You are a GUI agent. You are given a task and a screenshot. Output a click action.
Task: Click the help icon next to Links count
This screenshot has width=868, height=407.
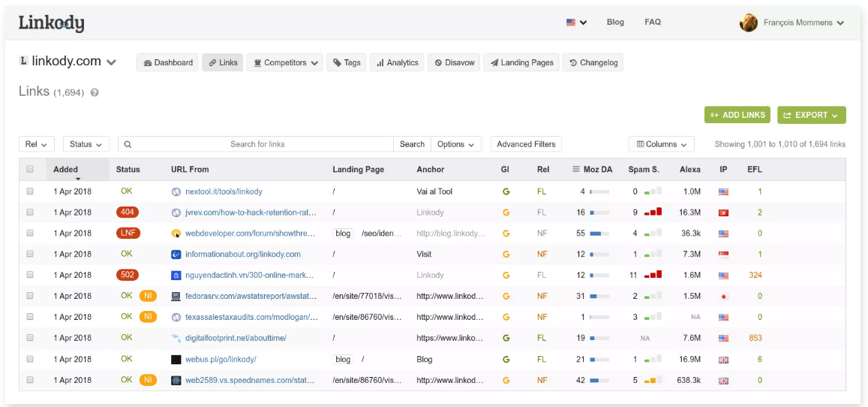tap(95, 93)
